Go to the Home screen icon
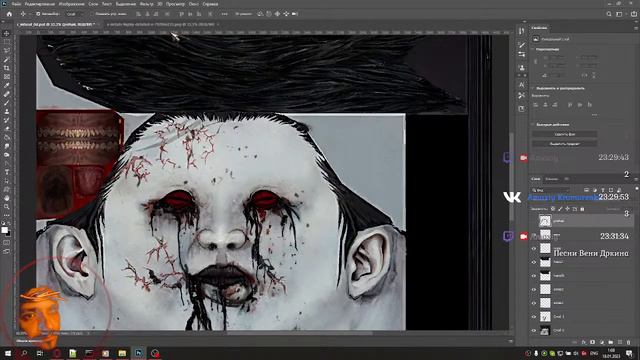The width and height of the screenshot is (640, 360). pos(9,14)
